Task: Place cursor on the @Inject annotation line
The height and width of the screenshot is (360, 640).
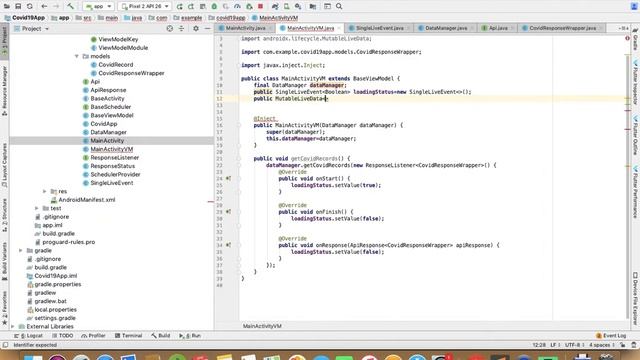Action: [264, 118]
